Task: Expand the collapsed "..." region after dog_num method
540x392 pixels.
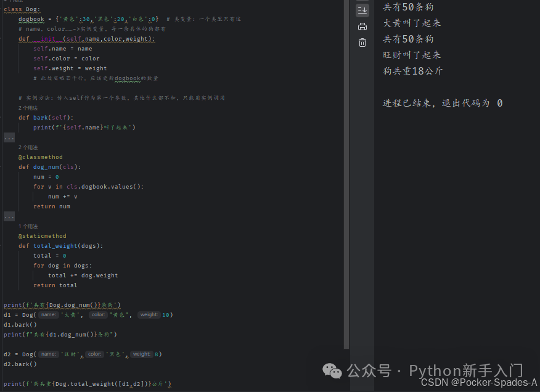Action: pyautogui.click(x=8, y=216)
